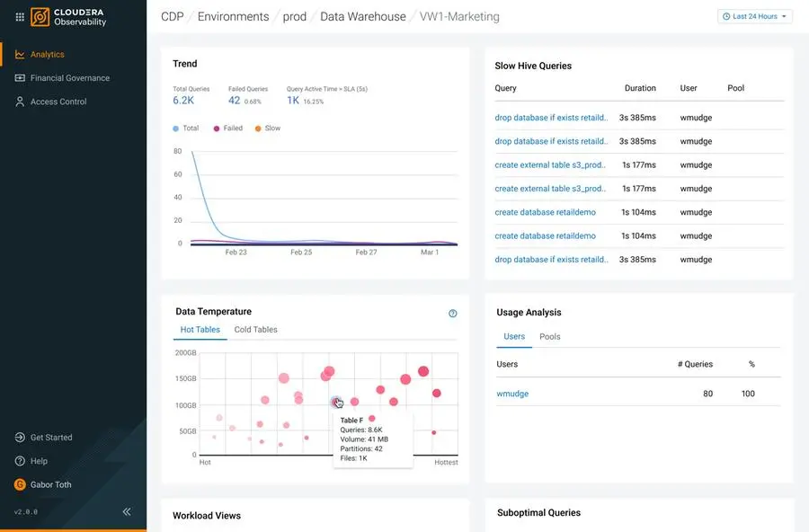Click Gabor Toth user avatar
The image size is (809, 532).
pos(20,484)
